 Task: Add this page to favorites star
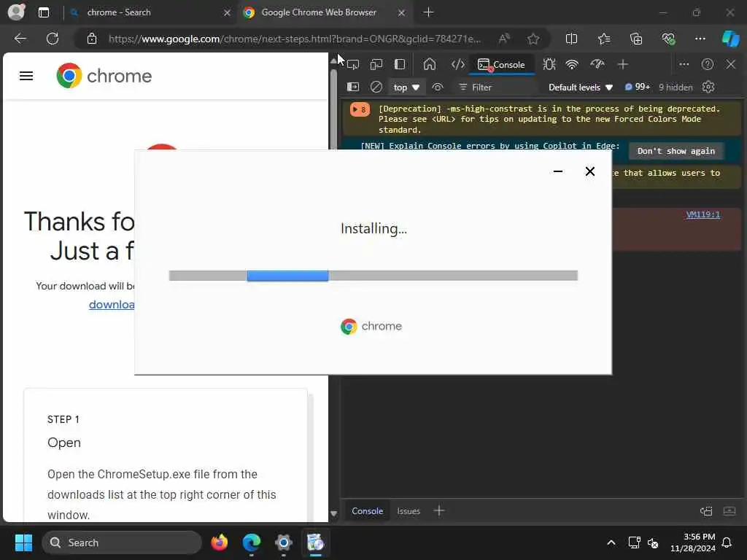coord(533,39)
